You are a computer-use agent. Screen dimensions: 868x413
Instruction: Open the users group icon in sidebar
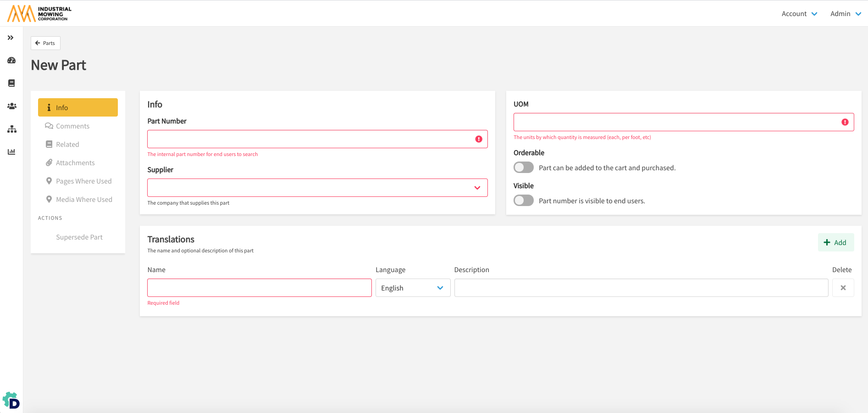pos(11,106)
